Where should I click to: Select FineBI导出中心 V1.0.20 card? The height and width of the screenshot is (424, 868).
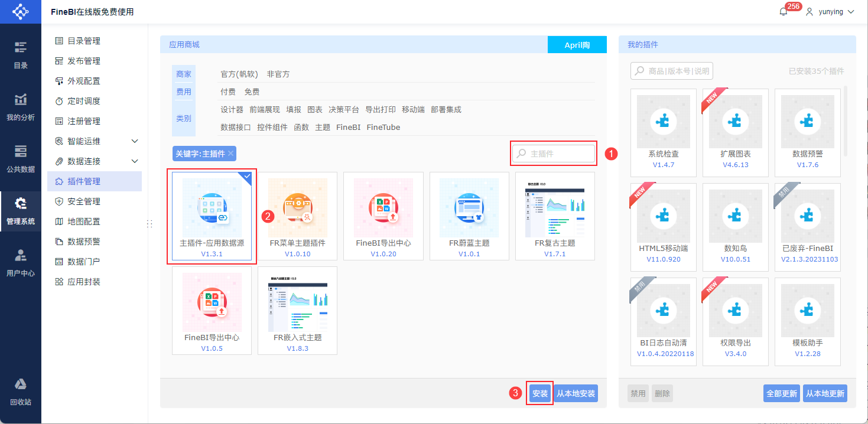pos(383,216)
